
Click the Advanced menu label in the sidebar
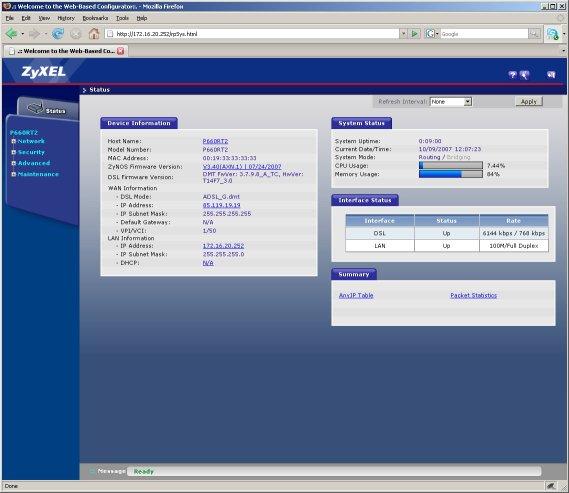[34, 163]
